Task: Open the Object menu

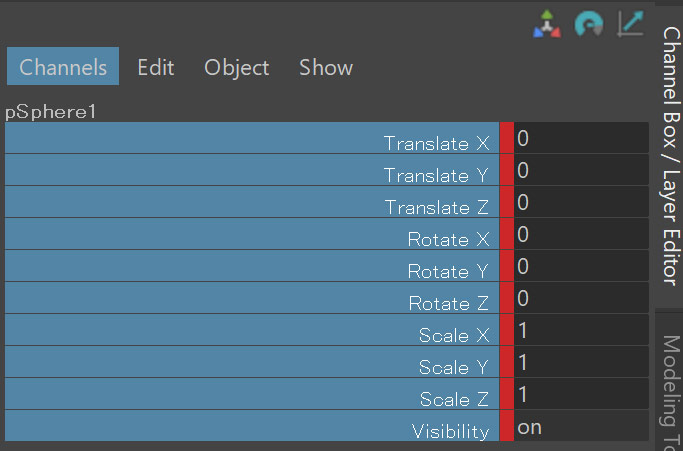Action: [x=236, y=67]
